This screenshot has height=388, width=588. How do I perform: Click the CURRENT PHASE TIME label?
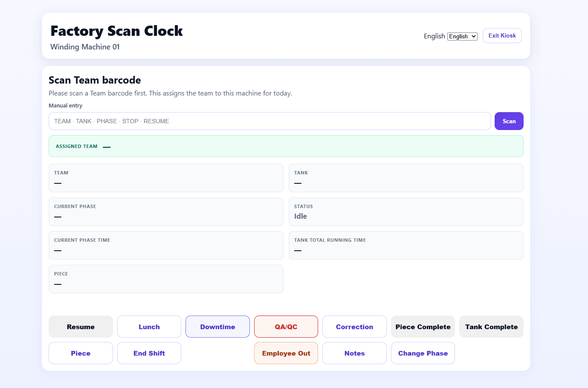[x=82, y=240]
